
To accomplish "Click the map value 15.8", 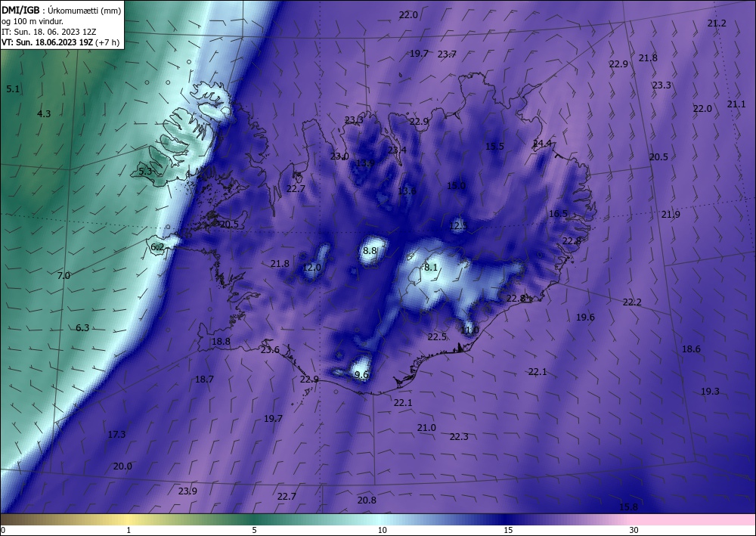I will tap(628, 507).
